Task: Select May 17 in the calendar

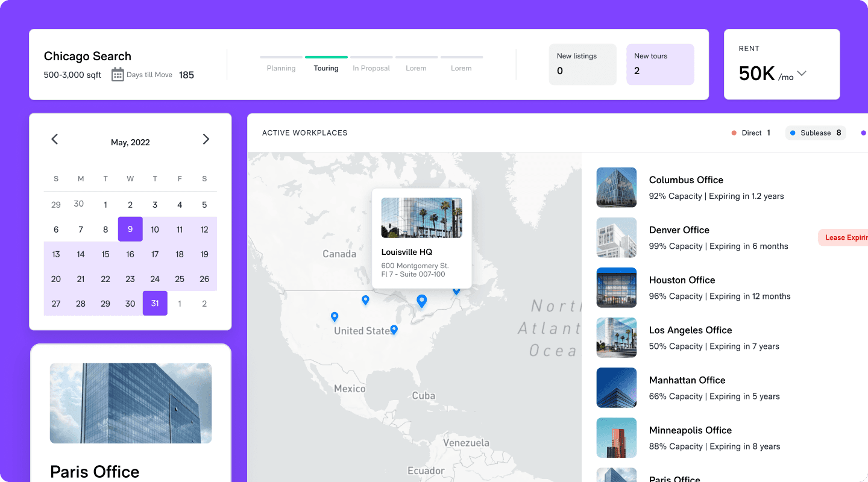Action: tap(155, 254)
